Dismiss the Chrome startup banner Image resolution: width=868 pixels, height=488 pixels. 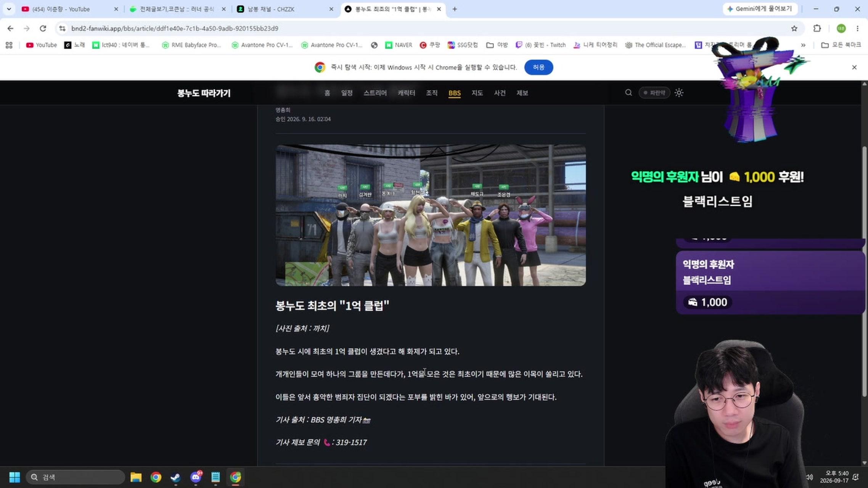point(854,67)
